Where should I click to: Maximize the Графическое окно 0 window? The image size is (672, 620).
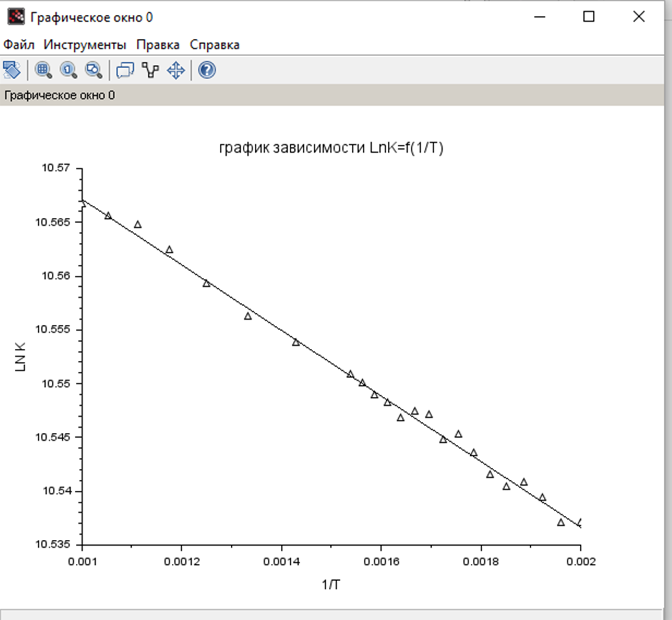pyautogui.click(x=589, y=17)
